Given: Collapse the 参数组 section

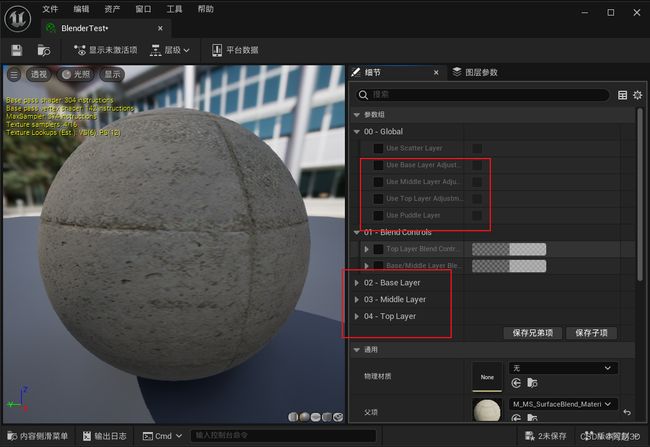Looking at the screenshot, I should coord(357,115).
